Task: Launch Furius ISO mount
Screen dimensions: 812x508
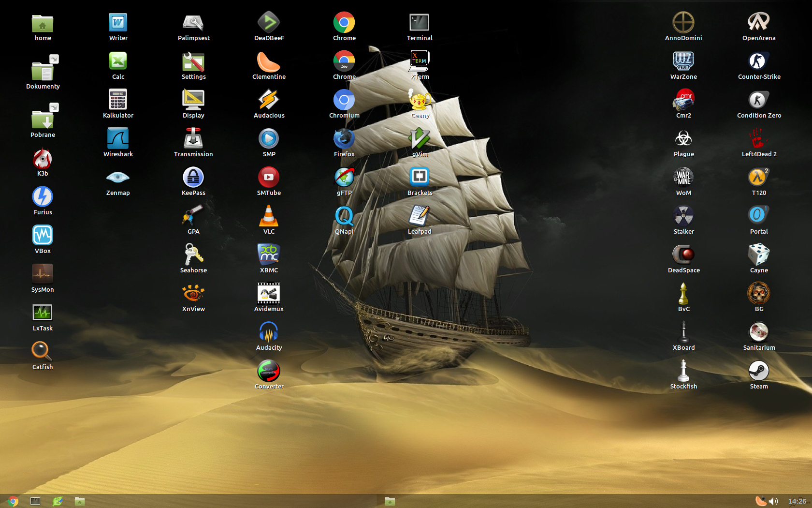Action: [43, 197]
